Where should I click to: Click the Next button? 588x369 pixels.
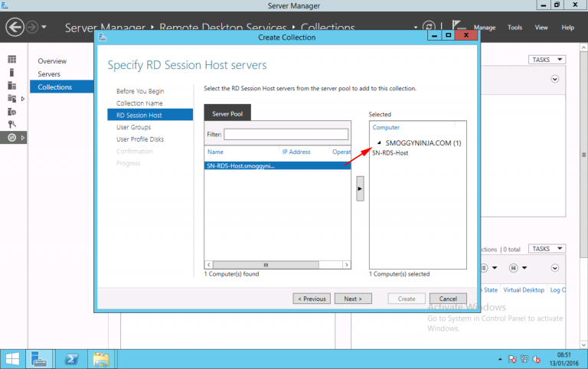click(x=353, y=299)
